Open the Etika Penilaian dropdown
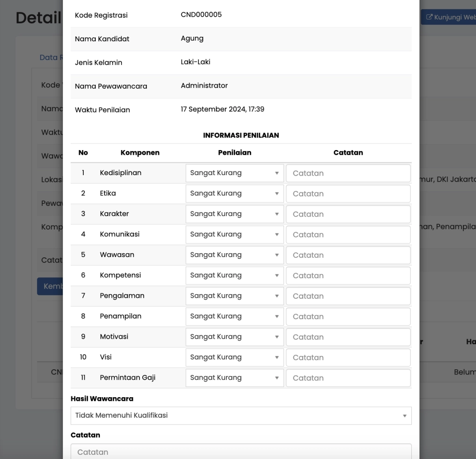The width and height of the screenshot is (476, 459). (x=234, y=193)
